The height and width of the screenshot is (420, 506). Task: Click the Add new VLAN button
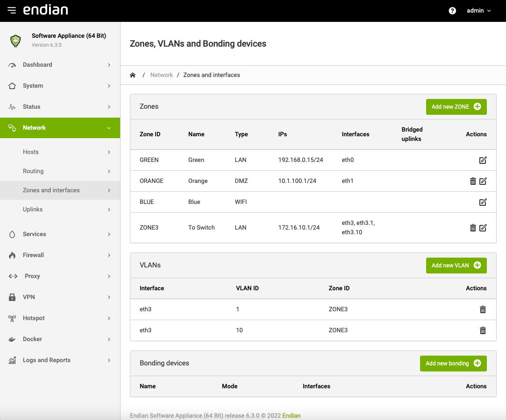click(456, 265)
